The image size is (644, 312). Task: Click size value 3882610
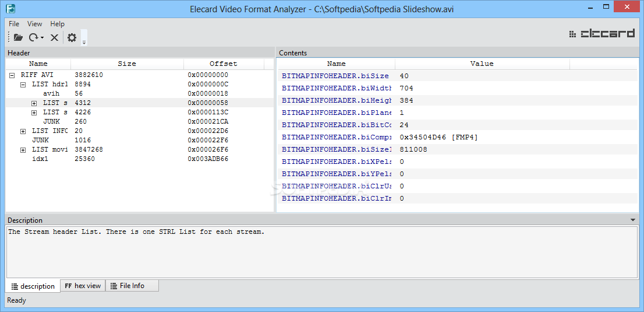tap(89, 75)
